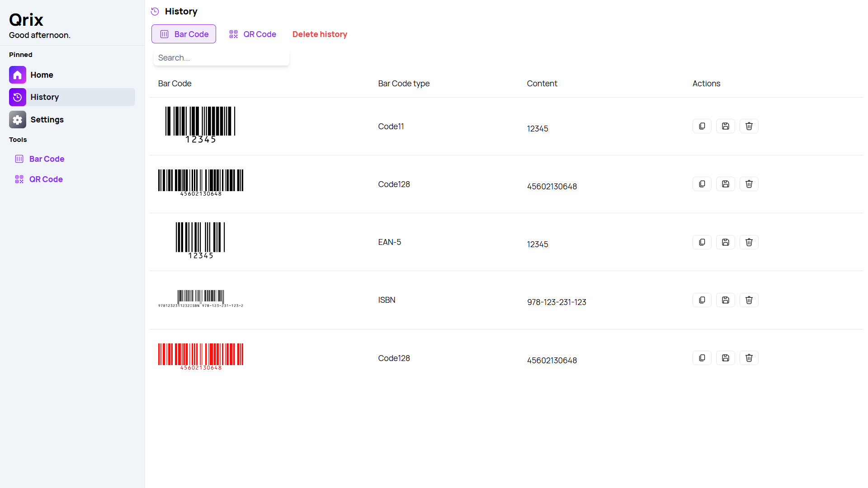
Task: Click the QR Code tool in sidebar
Action: pos(46,179)
